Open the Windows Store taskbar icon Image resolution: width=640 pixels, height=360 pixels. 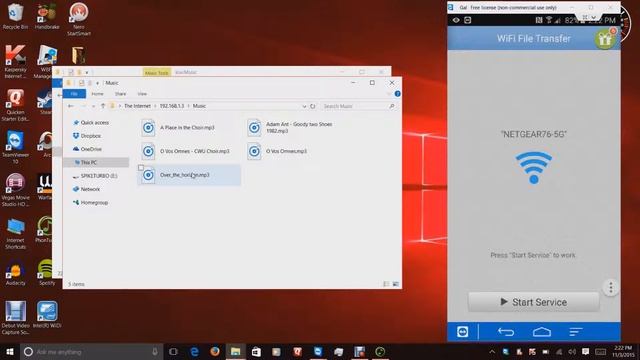256,351
